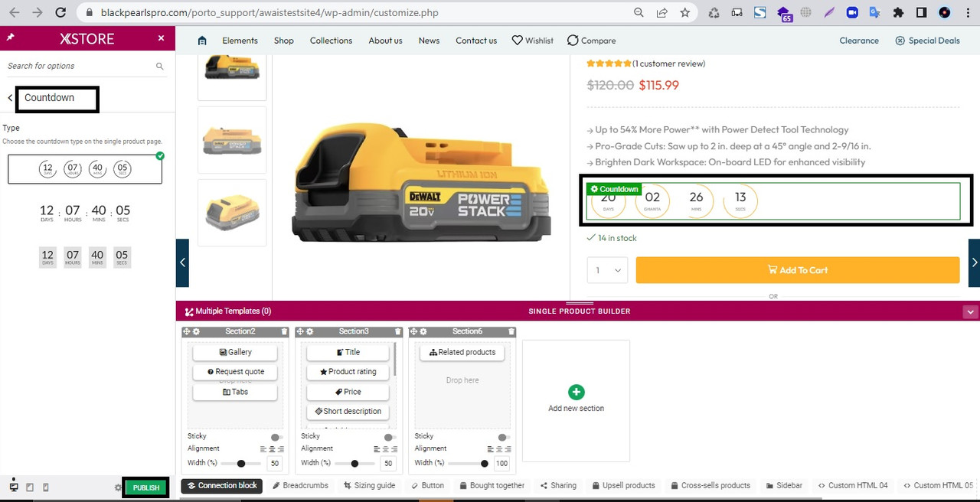
Task: Collapse the Single Product Builder panel
Action: (970, 311)
